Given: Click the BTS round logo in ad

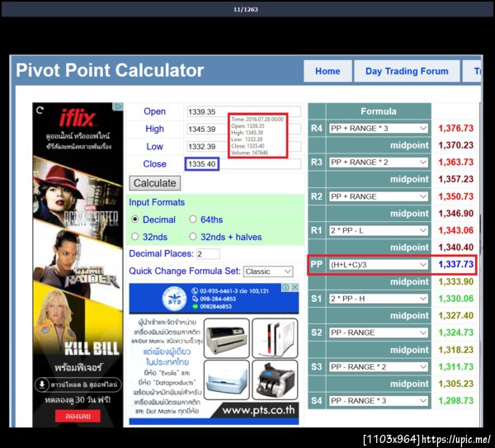Looking at the screenshot, I should tap(174, 298).
